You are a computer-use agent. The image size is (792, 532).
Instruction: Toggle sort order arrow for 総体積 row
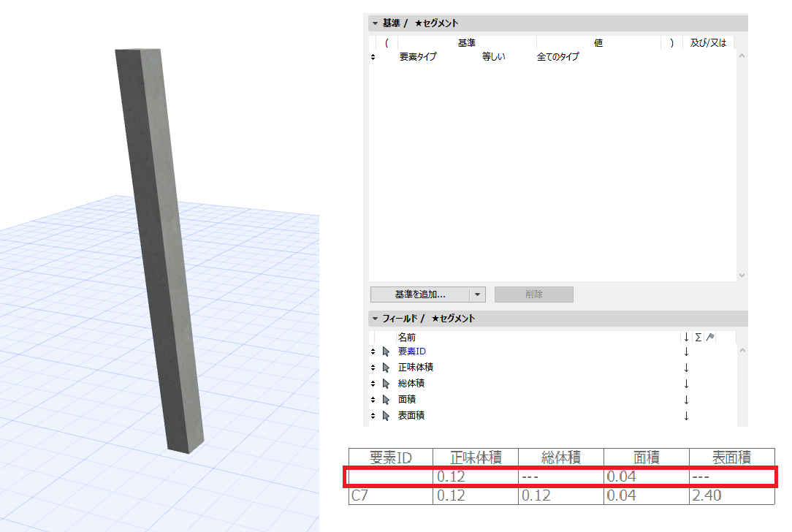(x=686, y=384)
